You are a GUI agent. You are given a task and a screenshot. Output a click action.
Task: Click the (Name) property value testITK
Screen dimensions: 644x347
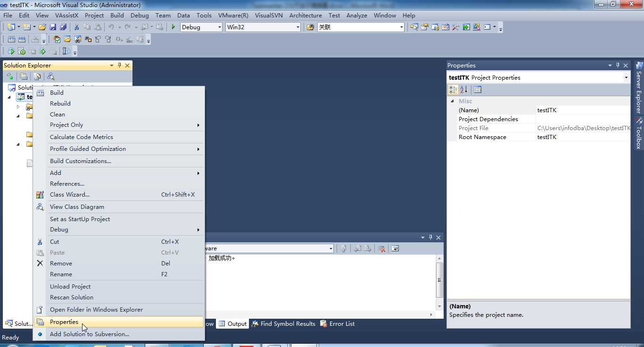pos(583,110)
